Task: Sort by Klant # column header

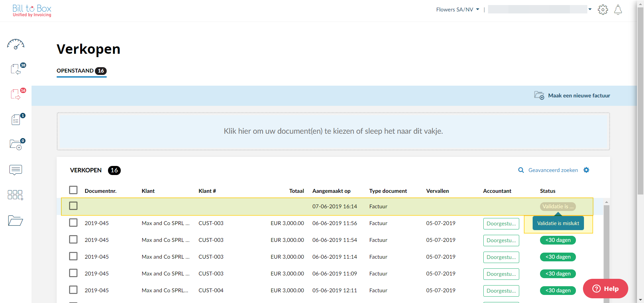Action: pos(207,191)
